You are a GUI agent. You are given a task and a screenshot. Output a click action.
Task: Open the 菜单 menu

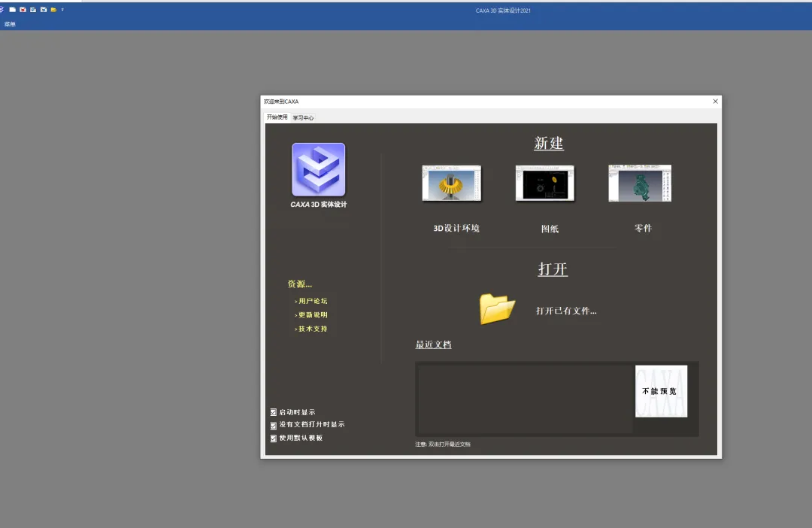[10, 24]
